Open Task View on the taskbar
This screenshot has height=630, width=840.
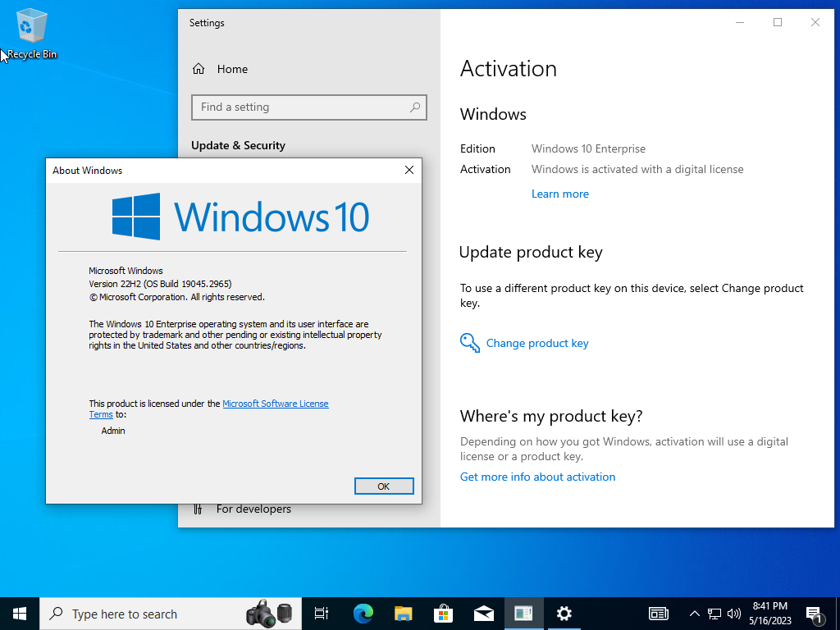[322, 614]
